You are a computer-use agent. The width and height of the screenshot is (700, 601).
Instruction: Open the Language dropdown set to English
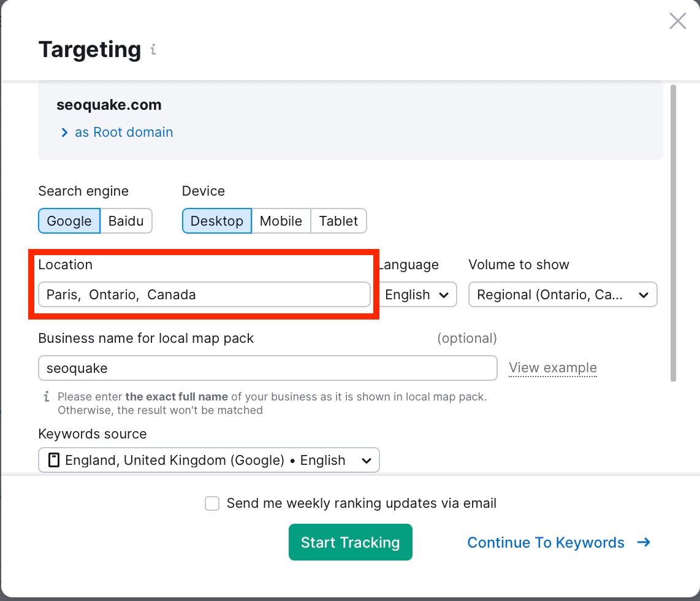coord(418,294)
